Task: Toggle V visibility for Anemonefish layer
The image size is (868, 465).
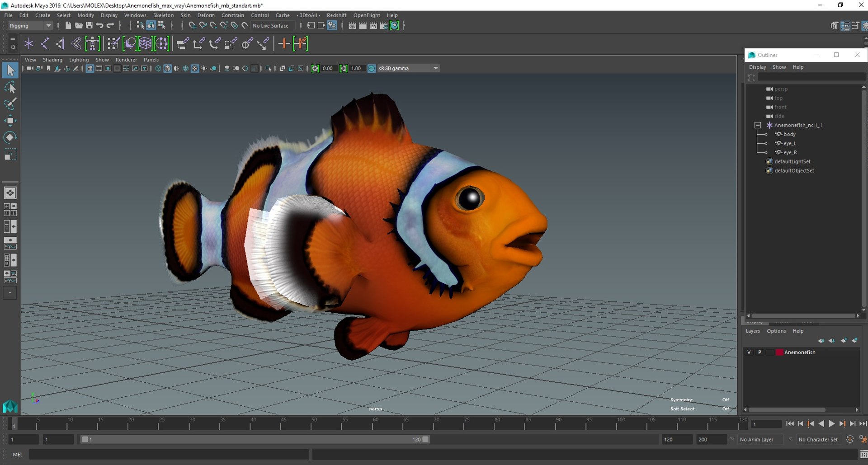Action: [749, 352]
